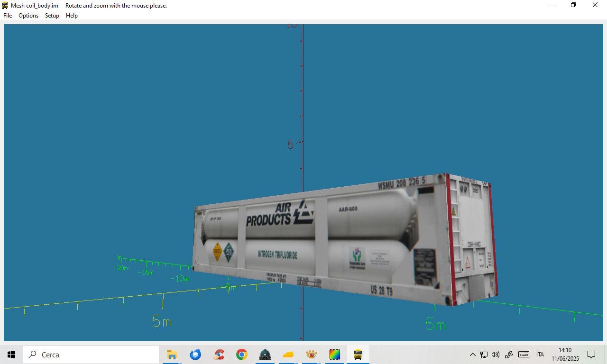
Task: Open the touch keyboard from tray
Action: pos(524,355)
